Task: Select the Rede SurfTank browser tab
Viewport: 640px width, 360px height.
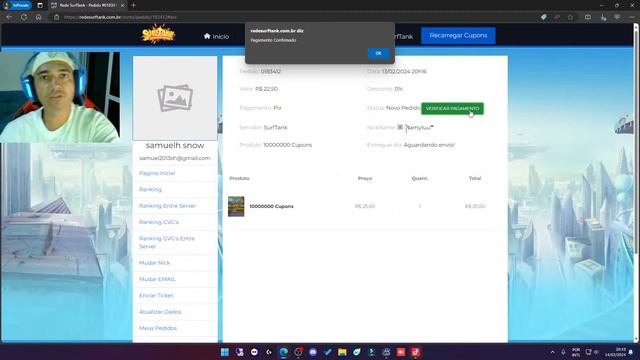Action: pos(87,5)
